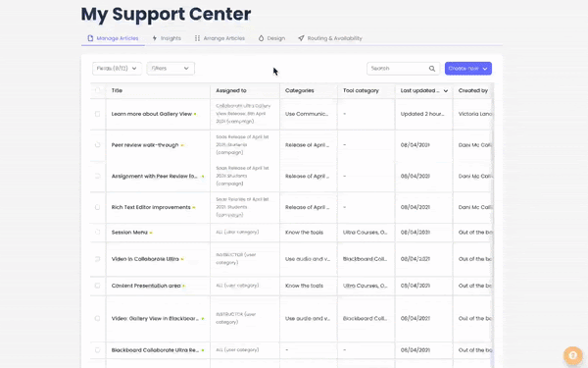Click the table's vertical scrollbar on the right
Image resolution: width=588 pixels, height=368 pixels.
[492, 226]
